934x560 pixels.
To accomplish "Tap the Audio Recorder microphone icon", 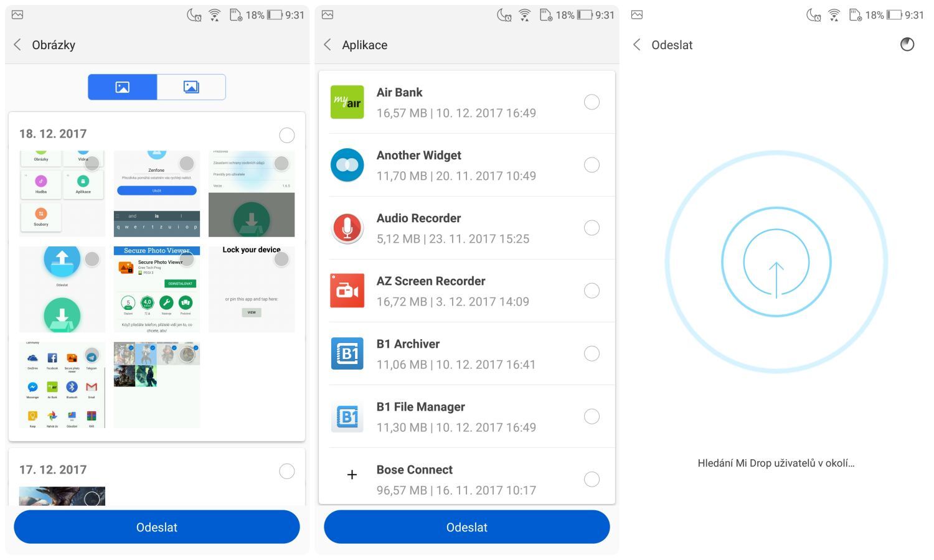I will [347, 228].
